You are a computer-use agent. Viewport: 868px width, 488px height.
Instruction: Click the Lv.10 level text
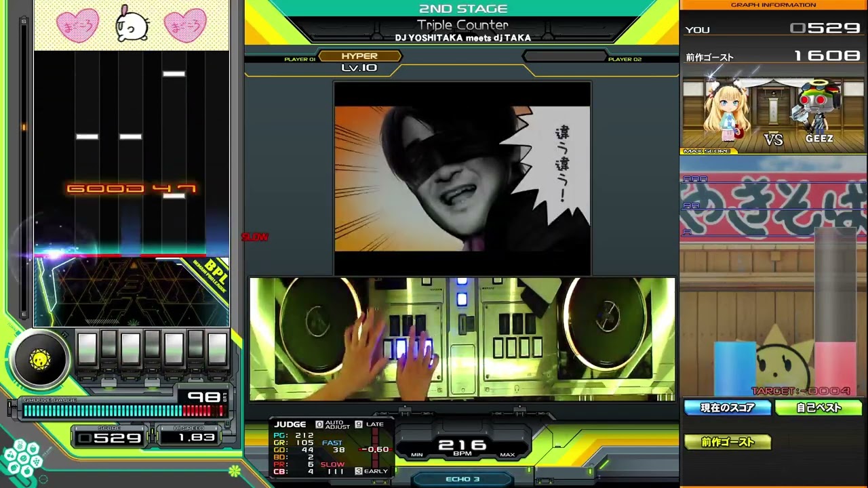[x=359, y=68]
